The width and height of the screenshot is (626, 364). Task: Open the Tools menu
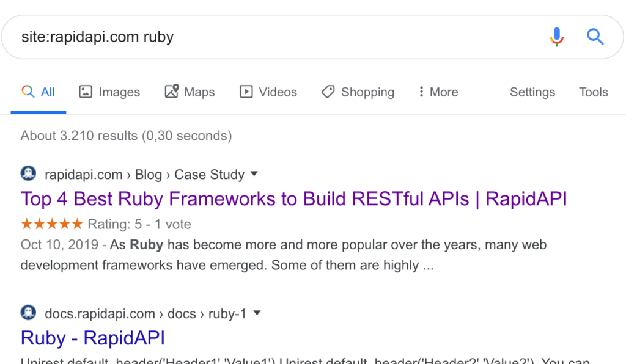[x=593, y=92]
